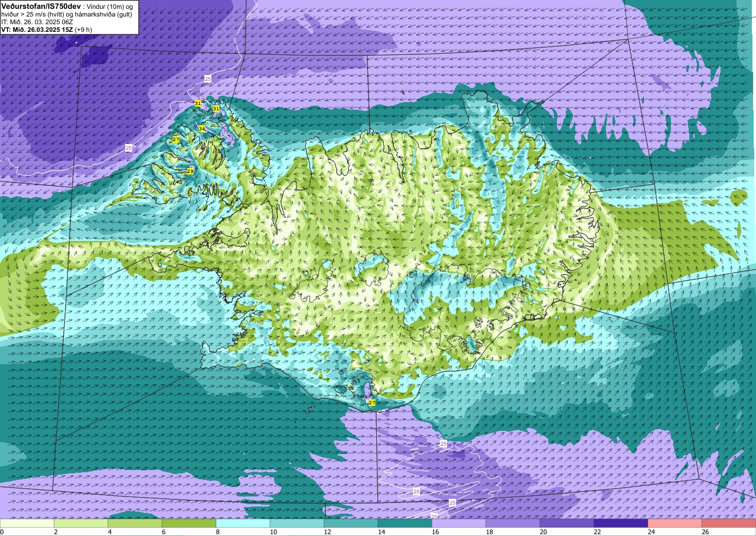
Task: Click the yellow 27 marker on south coast
Action: 372,403
